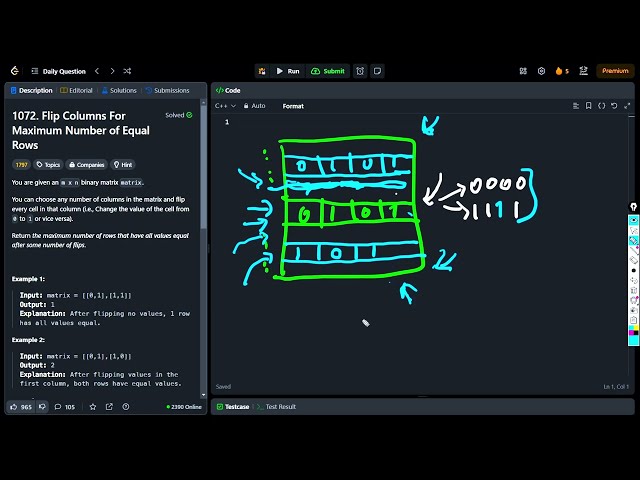Open the settings gear icon
Image resolution: width=640 pixels, height=480 pixels.
541,71
